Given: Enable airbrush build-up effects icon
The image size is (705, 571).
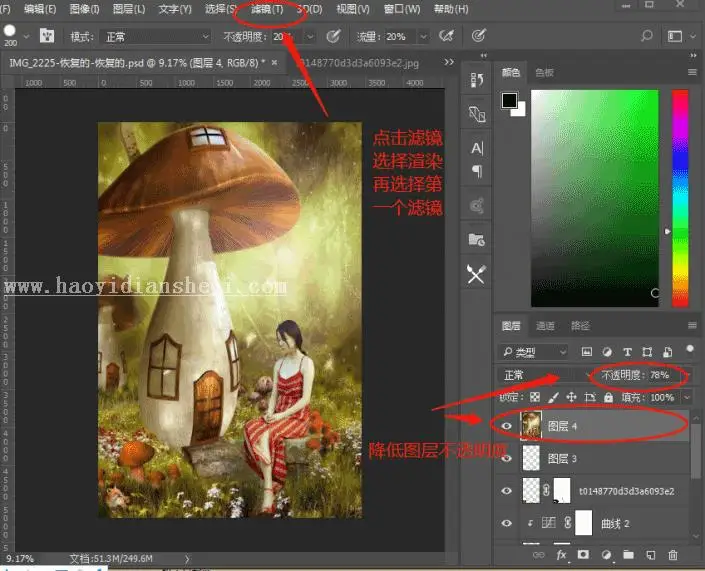Looking at the screenshot, I should 446,36.
